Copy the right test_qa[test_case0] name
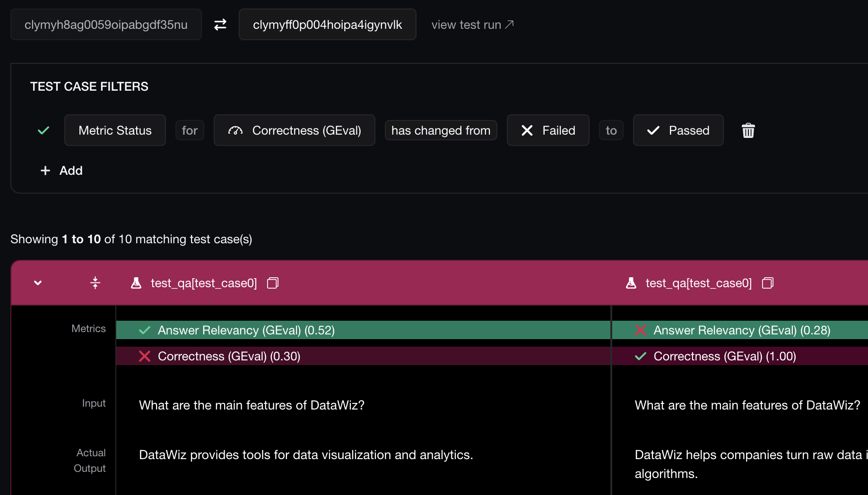The image size is (868, 495). [768, 283]
